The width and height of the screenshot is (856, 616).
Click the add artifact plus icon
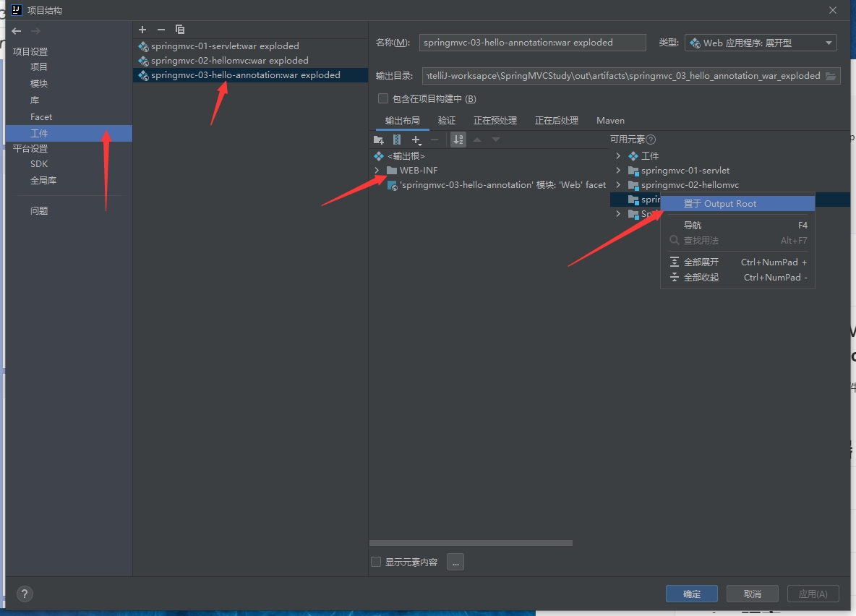point(142,30)
